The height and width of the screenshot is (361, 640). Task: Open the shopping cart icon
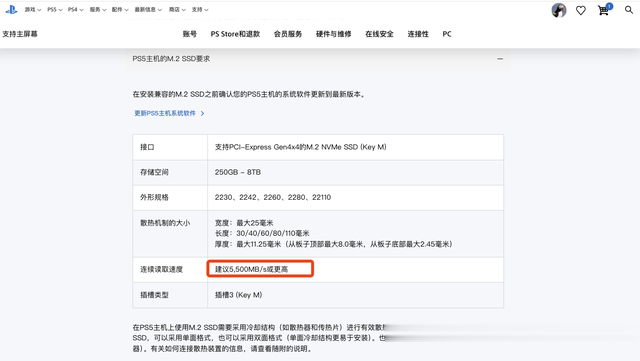(604, 10)
